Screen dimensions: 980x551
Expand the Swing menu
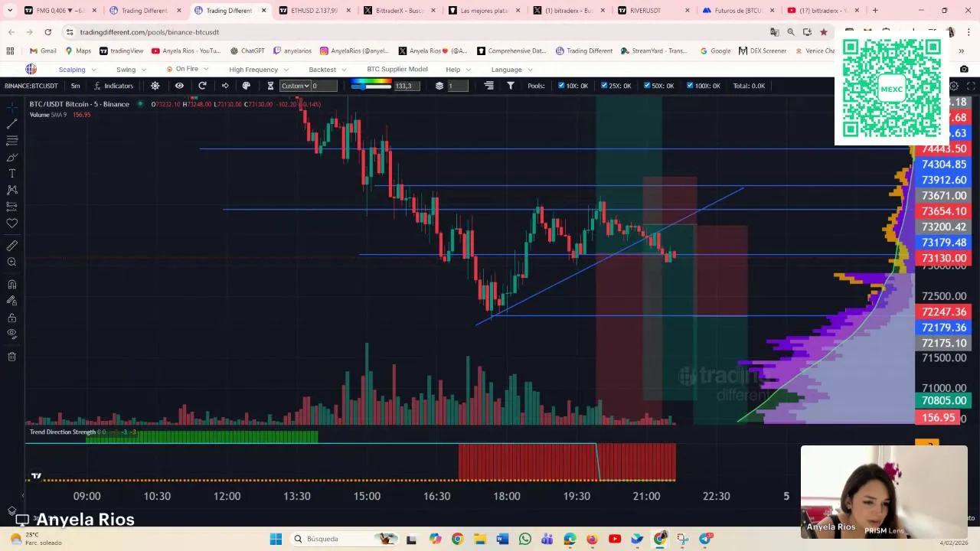pos(131,70)
